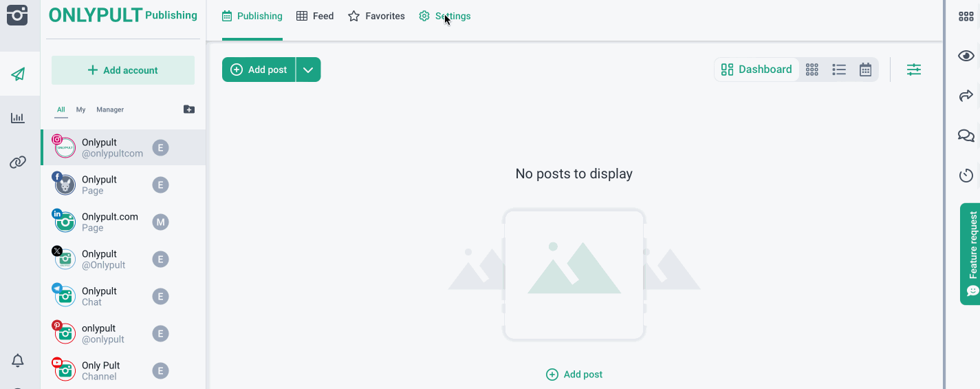Switch to list view icon
Screen dimensions: 980x389
point(838,70)
